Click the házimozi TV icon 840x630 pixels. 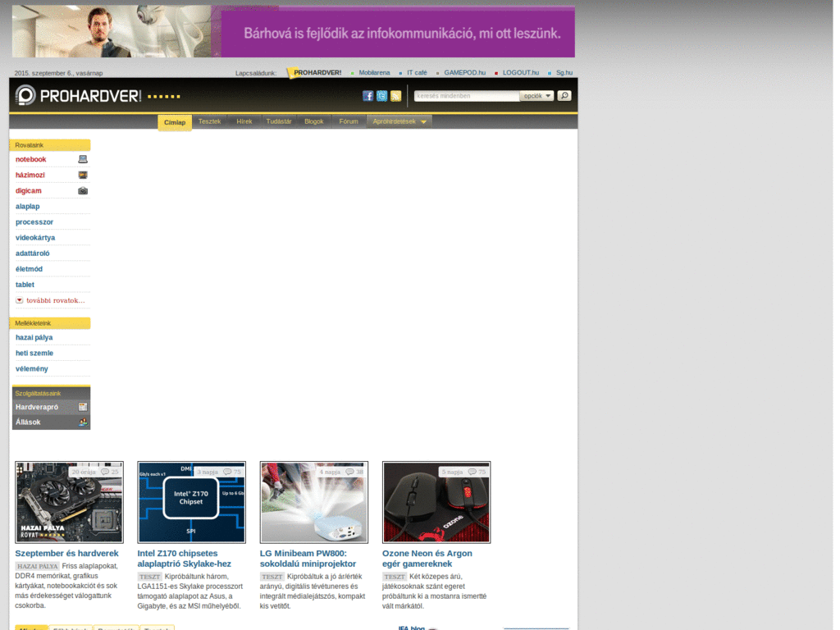83,175
